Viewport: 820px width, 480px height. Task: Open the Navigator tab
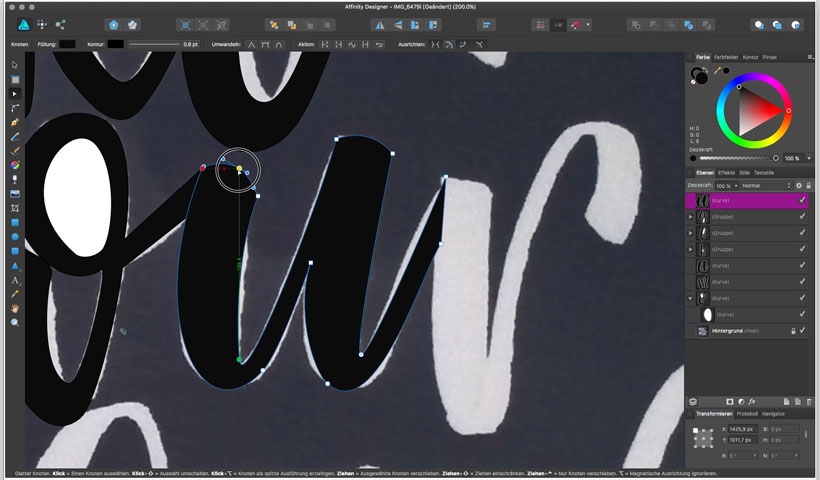773,413
